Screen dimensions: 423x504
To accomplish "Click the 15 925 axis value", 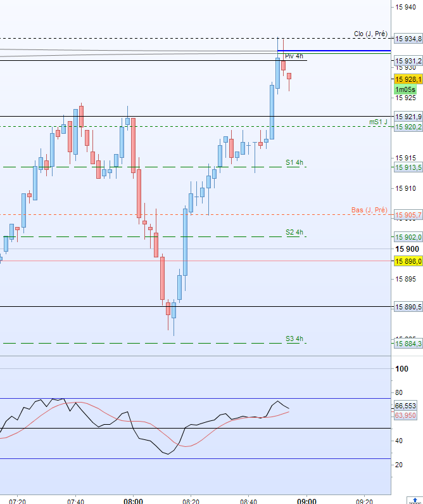I will (x=405, y=98).
